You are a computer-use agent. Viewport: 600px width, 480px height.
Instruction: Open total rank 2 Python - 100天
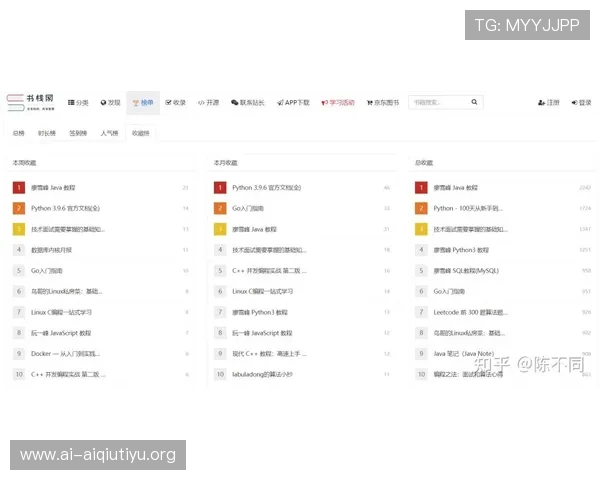point(468,208)
